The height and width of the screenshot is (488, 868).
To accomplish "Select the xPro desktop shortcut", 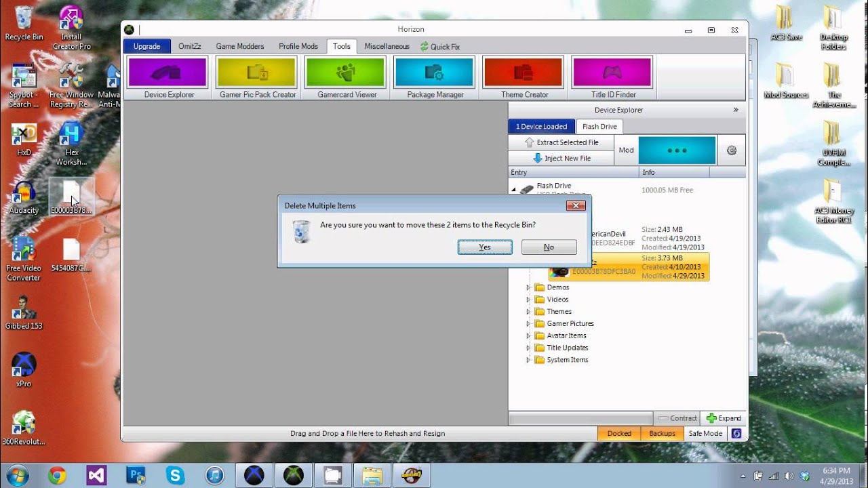I will [24, 370].
